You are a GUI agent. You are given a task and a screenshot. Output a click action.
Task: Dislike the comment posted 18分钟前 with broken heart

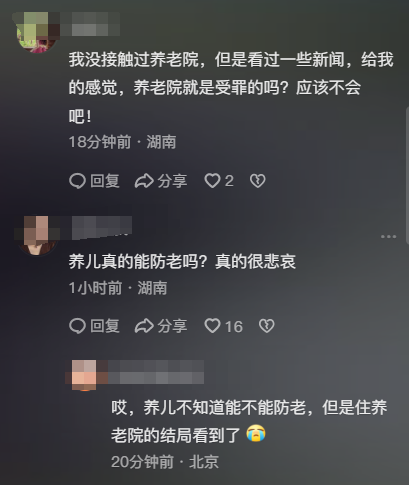258,181
